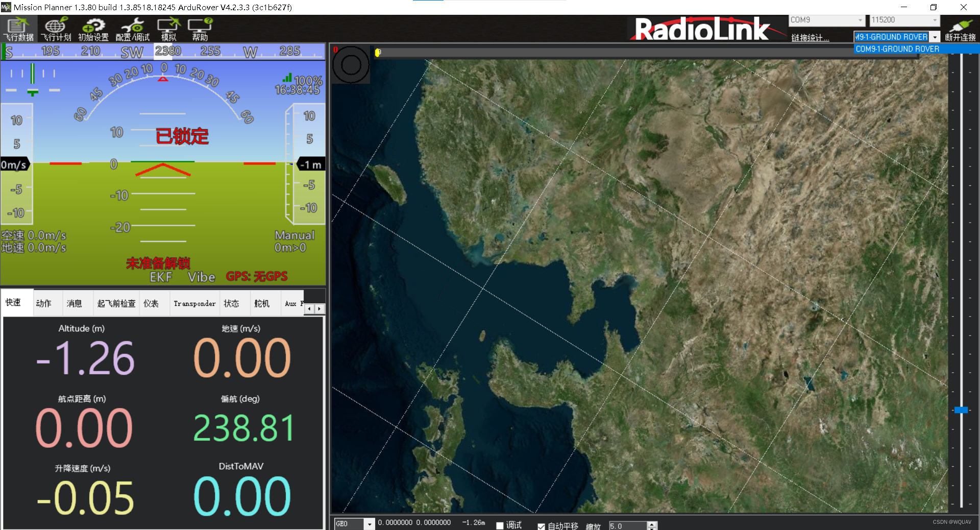Expand the GROUND ROVER vehicle selector arrow

tap(935, 37)
